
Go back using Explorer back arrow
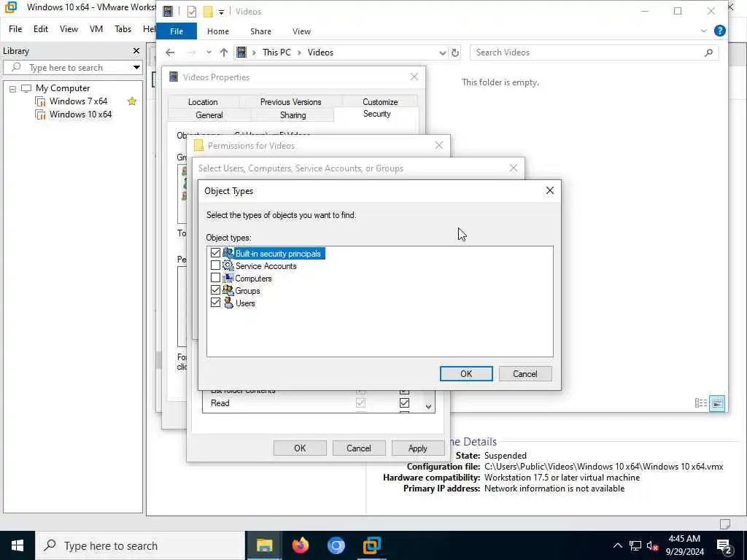click(x=170, y=52)
